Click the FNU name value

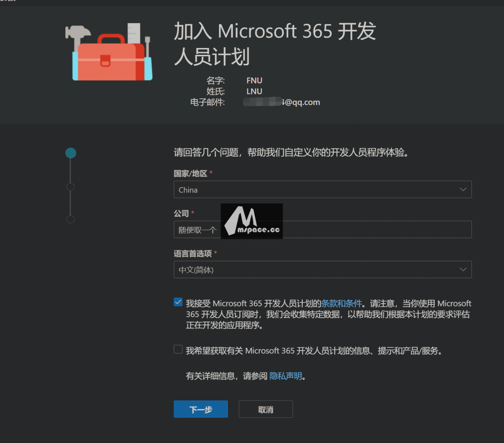click(254, 80)
